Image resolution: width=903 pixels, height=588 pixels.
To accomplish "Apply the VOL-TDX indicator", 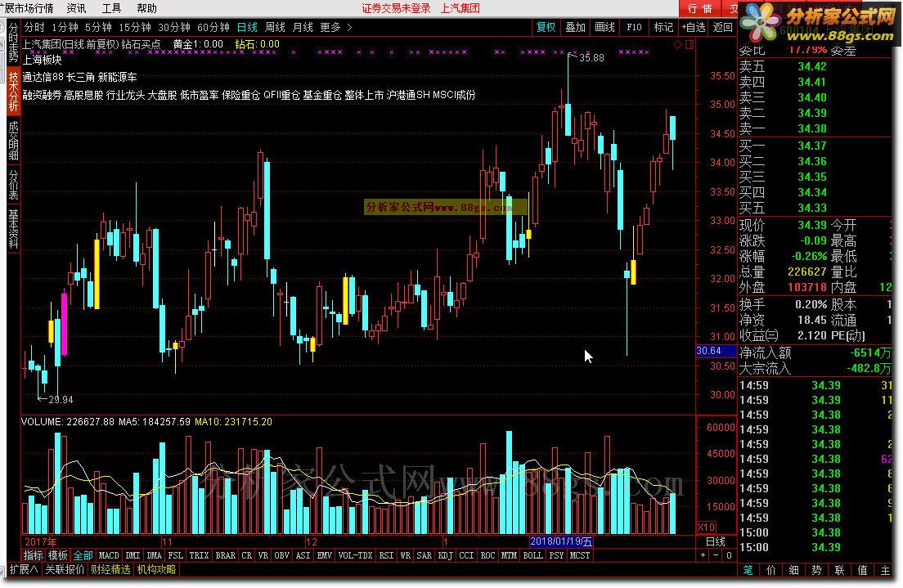I will click(355, 555).
